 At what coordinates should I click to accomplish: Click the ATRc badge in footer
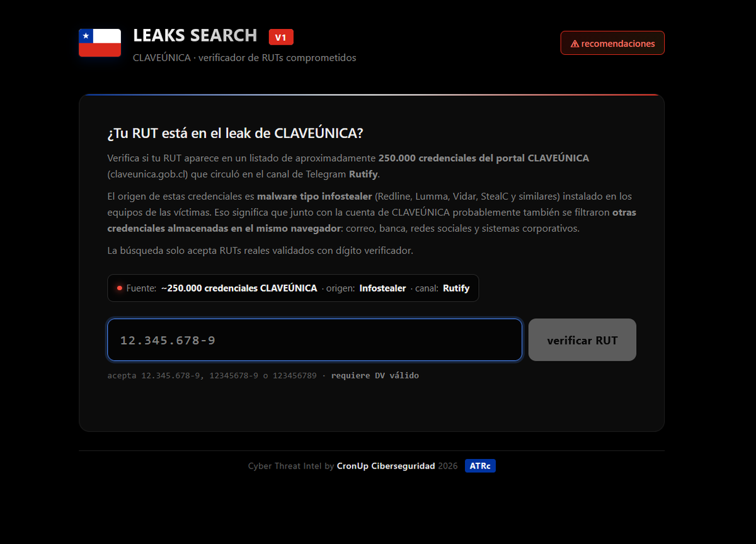click(480, 466)
